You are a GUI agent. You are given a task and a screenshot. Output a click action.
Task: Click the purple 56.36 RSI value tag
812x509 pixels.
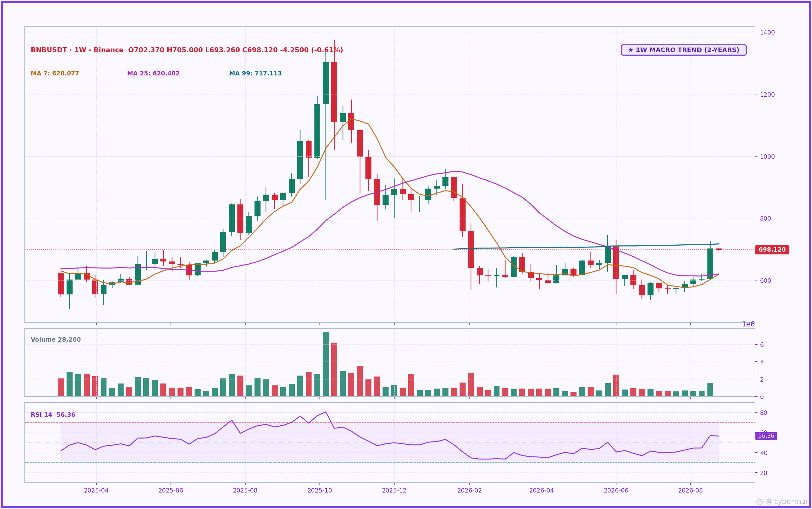point(766,436)
